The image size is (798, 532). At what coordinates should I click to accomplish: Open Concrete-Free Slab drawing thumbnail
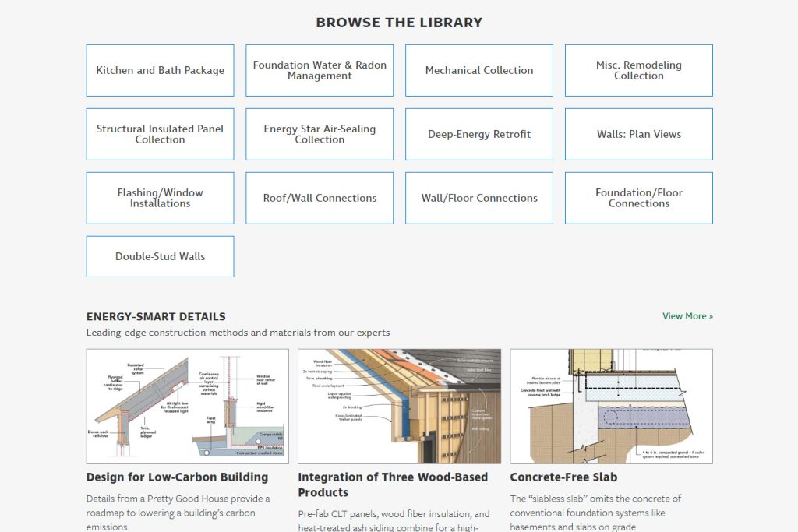coord(611,406)
